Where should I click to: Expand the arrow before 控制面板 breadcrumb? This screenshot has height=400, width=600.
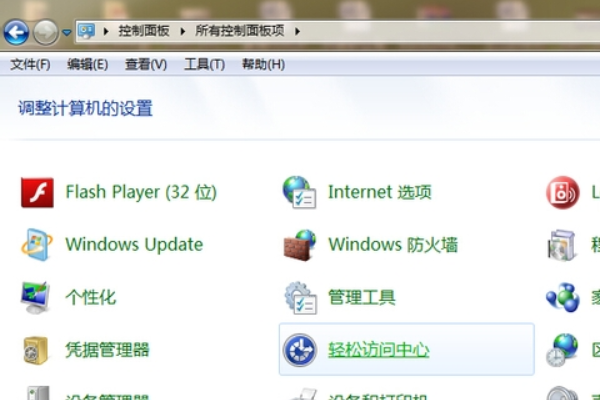point(106,31)
